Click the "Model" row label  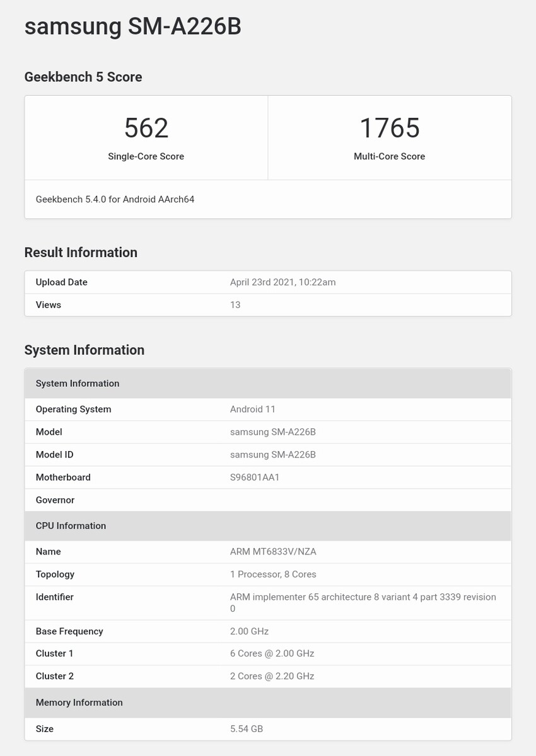[x=49, y=432]
